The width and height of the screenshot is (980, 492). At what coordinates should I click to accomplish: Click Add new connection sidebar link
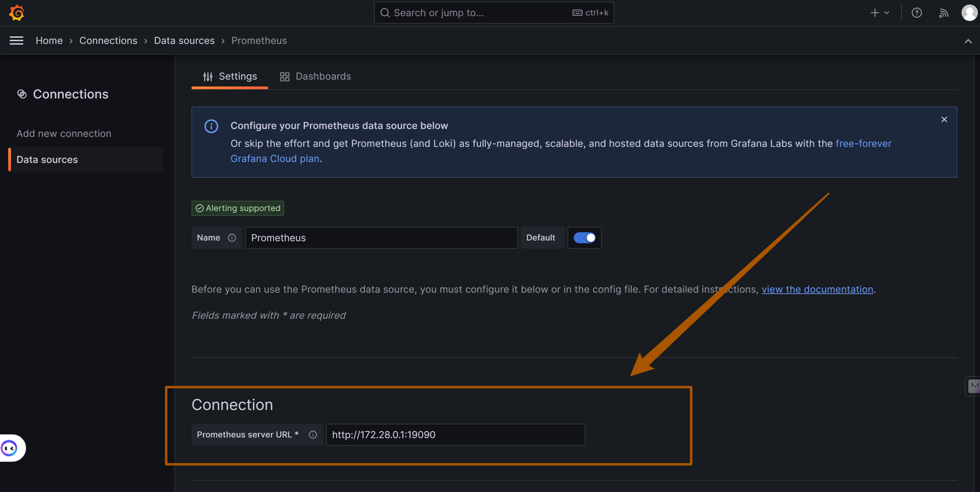pyautogui.click(x=63, y=132)
